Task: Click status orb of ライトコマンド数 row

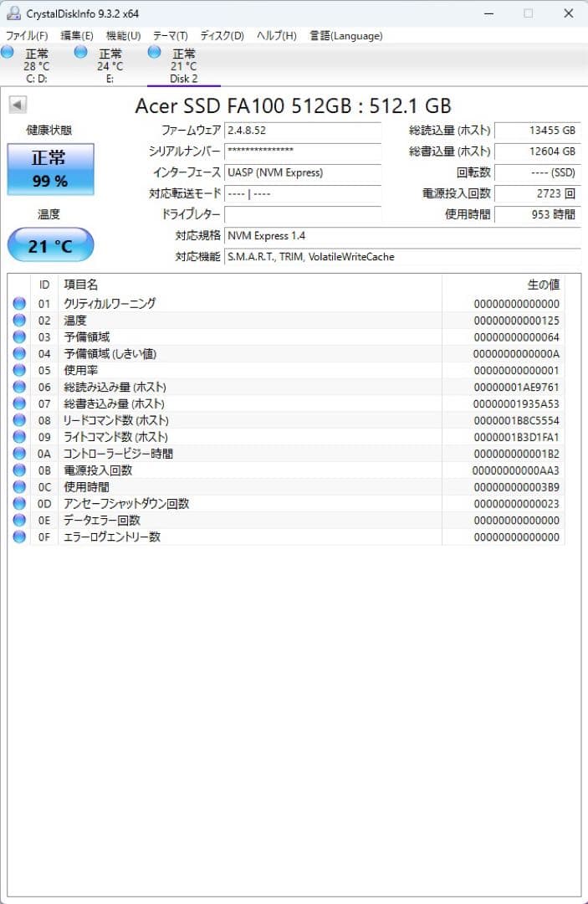Action: [19, 436]
